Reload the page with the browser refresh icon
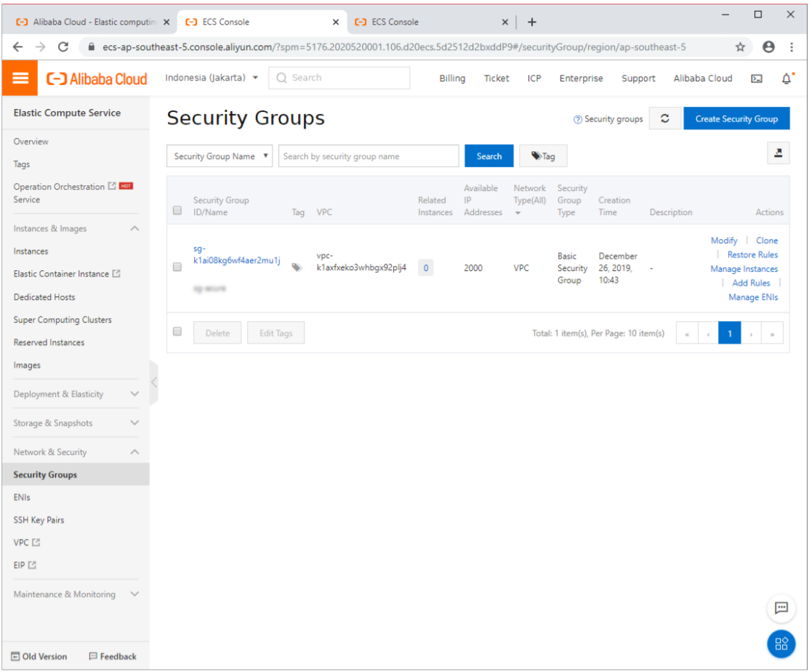 point(63,46)
